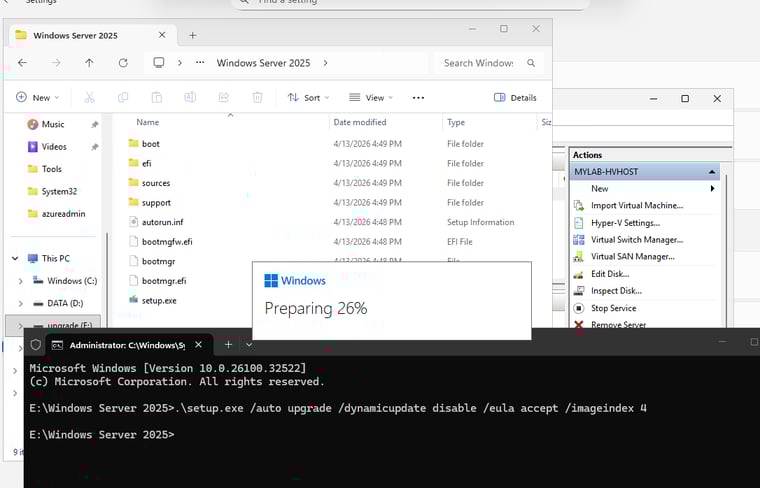Open the See more ellipsis in Explorer toolbar
Image resolution: width=760 pixels, height=488 pixels.
[418, 97]
